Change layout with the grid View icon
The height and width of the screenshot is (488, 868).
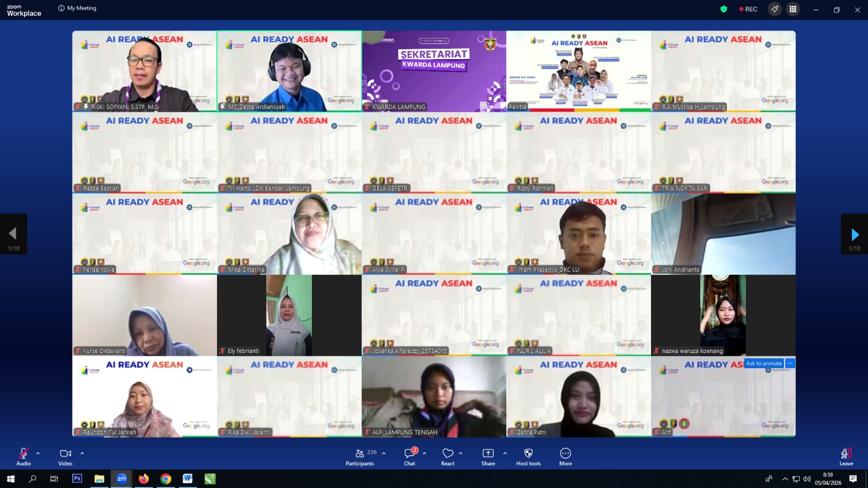793,9
